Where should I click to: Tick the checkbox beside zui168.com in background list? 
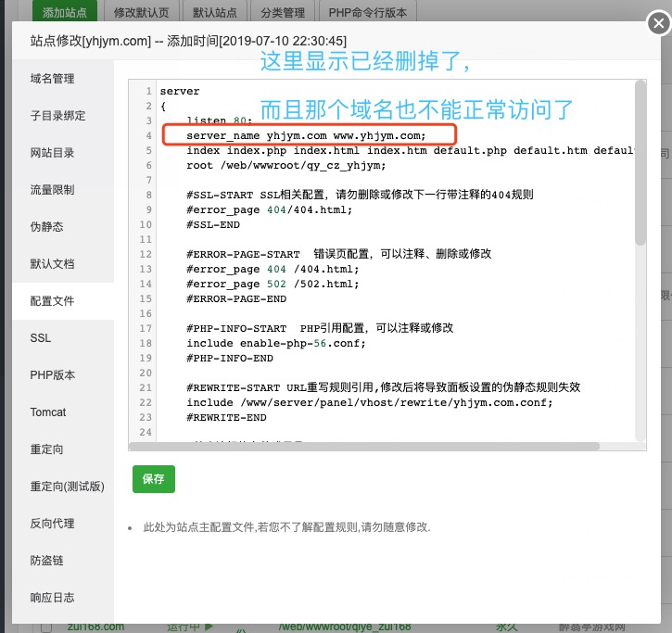46,627
